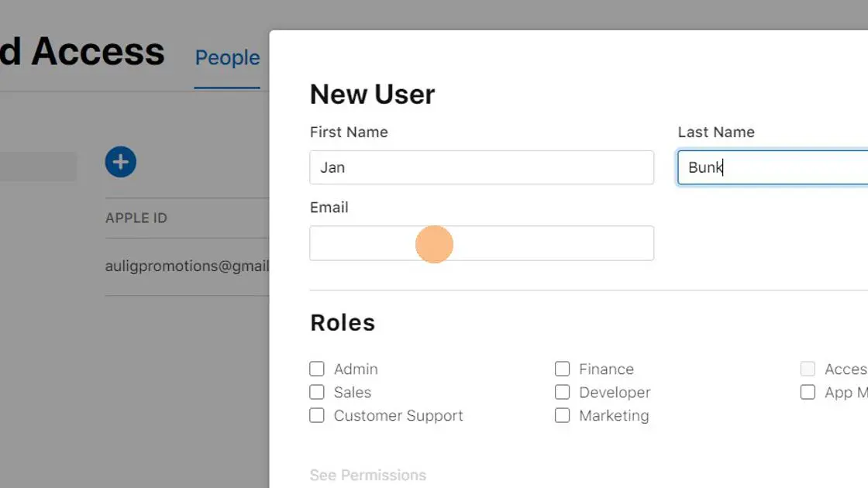868x488 pixels.
Task: Check the Customer Support role
Action: pyautogui.click(x=316, y=415)
